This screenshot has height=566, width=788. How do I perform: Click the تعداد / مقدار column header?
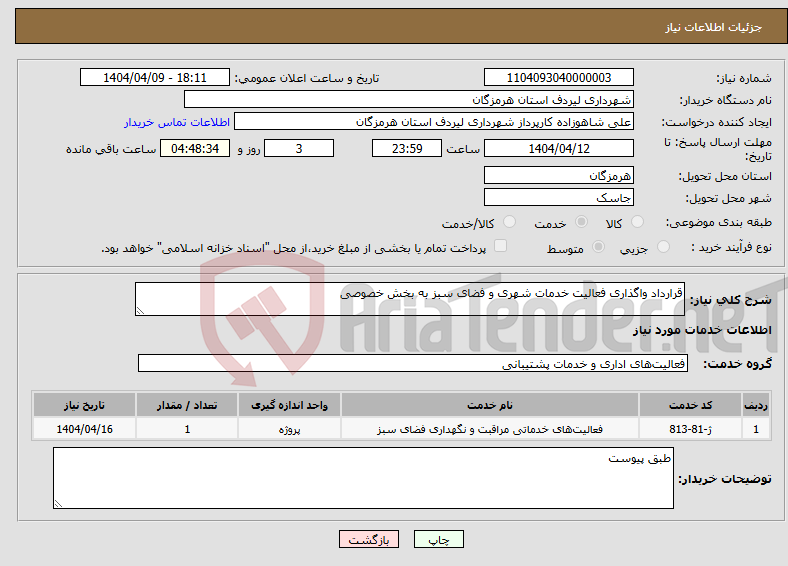coord(187,405)
